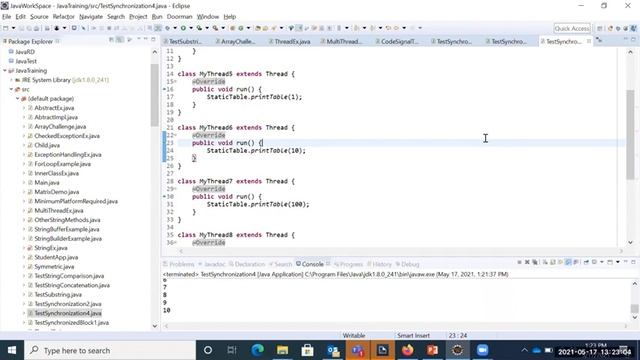Open the Open Perspective toolbar icon
Viewport: 640px width, 360px height.
coord(600,28)
